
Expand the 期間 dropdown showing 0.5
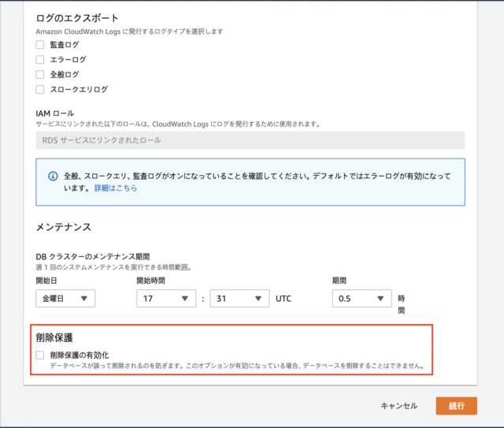362,299
